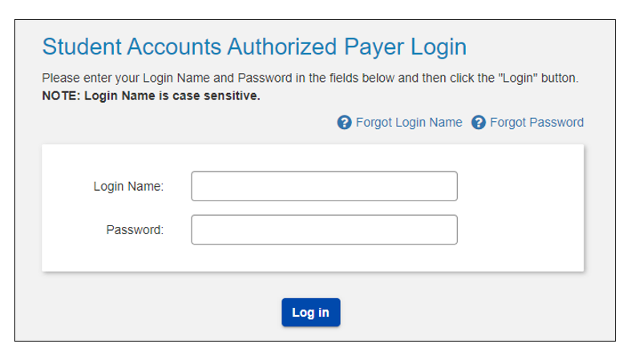Click the bold case sensitive NOTE text
643x364 pixels.
tap(151, 96)
